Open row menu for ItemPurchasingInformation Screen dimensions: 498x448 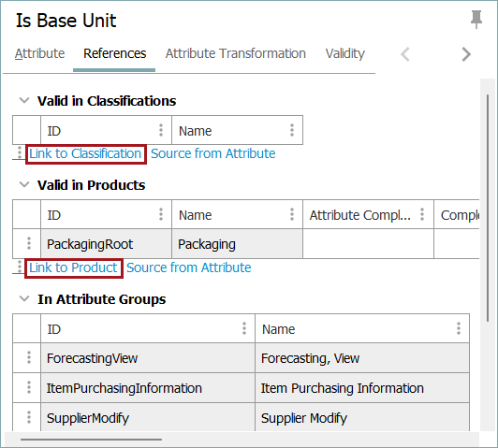pyautogui.click(x=29, y=387)
